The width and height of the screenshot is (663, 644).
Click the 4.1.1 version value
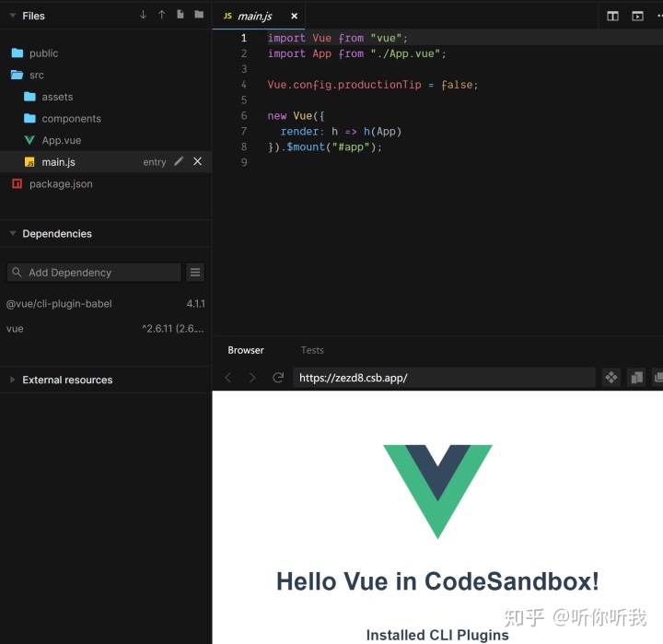pos(196,304)
